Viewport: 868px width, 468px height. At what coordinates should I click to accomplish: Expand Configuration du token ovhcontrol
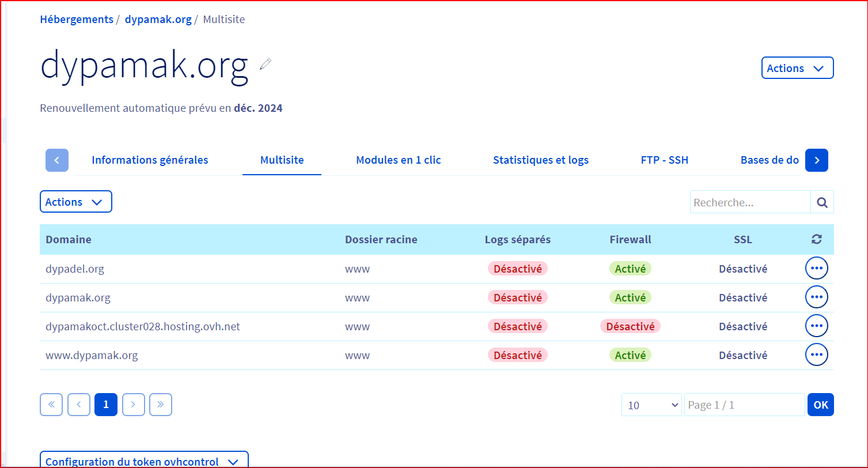(143, 461)
